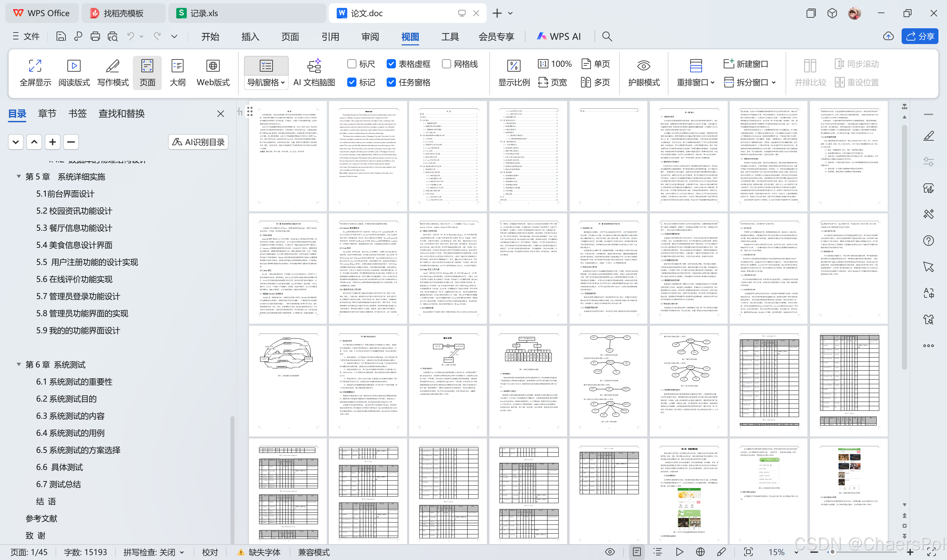Screen dimensions: 947x560
Task: Click the help question mark in right sidebar
Action: tap(929, 240)
